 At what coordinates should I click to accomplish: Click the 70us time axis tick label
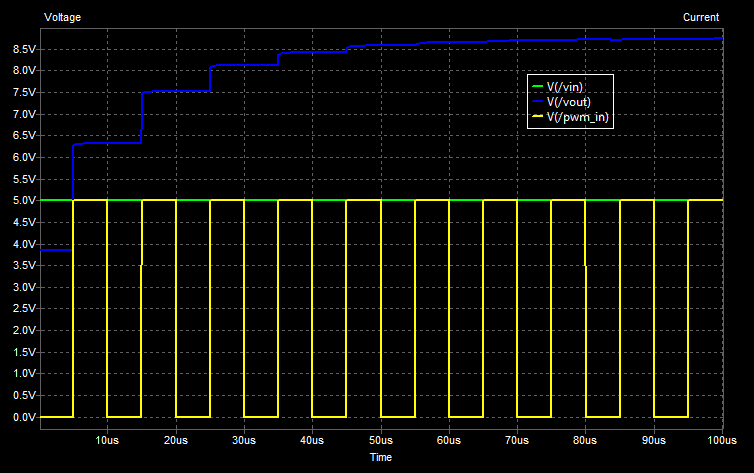tap(517, 440)
